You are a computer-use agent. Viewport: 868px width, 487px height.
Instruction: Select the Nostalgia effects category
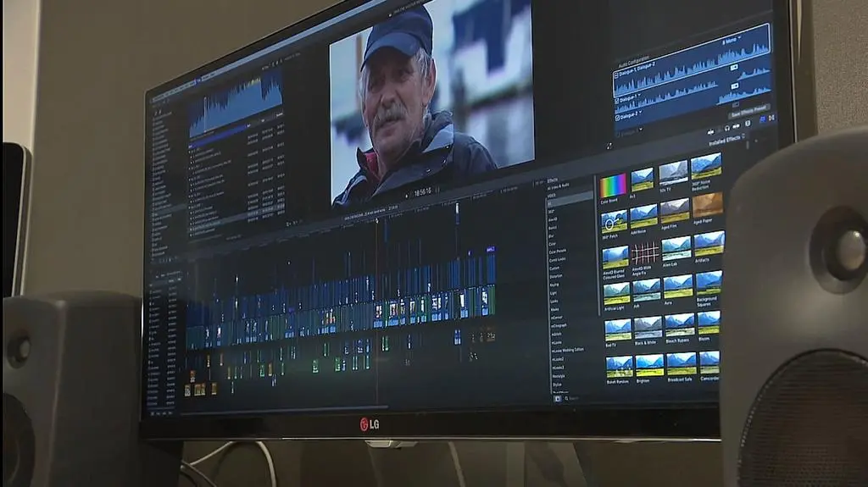[x=557, y=376]
